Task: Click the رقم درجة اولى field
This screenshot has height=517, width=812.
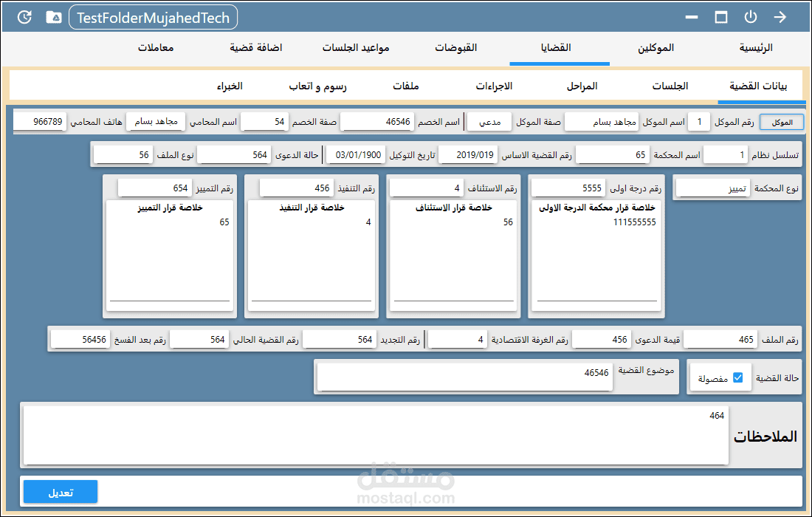Action: tap(569, 188)
